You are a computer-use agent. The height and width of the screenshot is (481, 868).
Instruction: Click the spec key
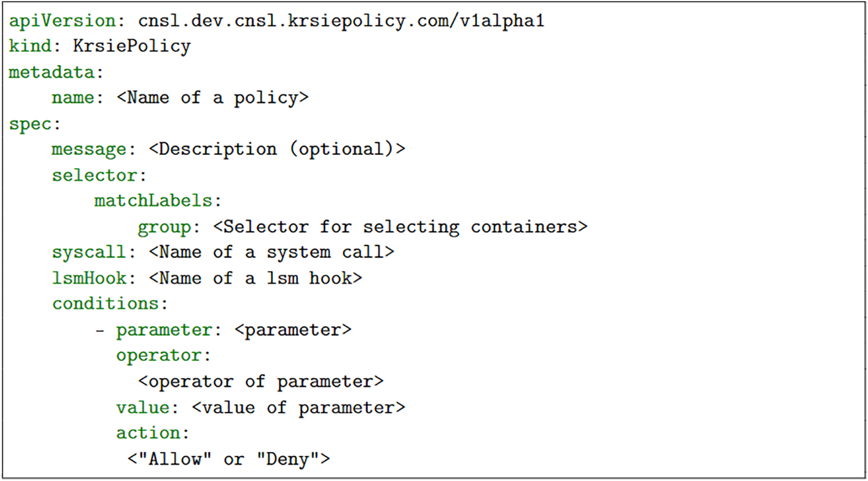(x=30, y=124)
